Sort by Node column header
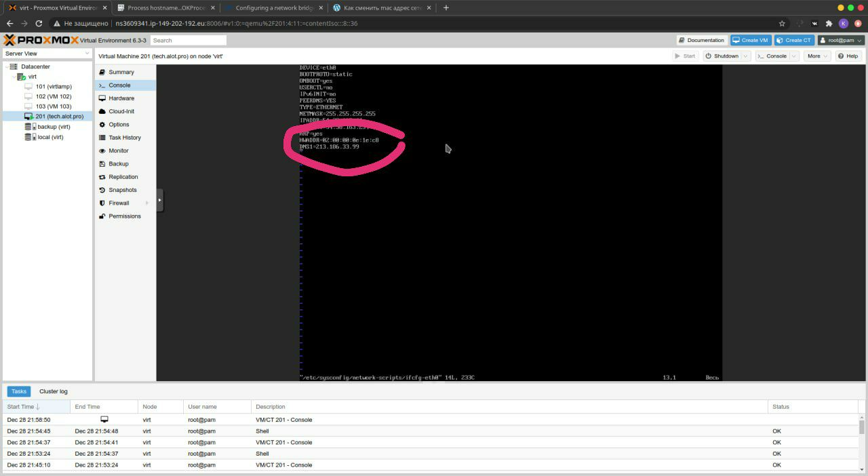 [x=161, y=407]
